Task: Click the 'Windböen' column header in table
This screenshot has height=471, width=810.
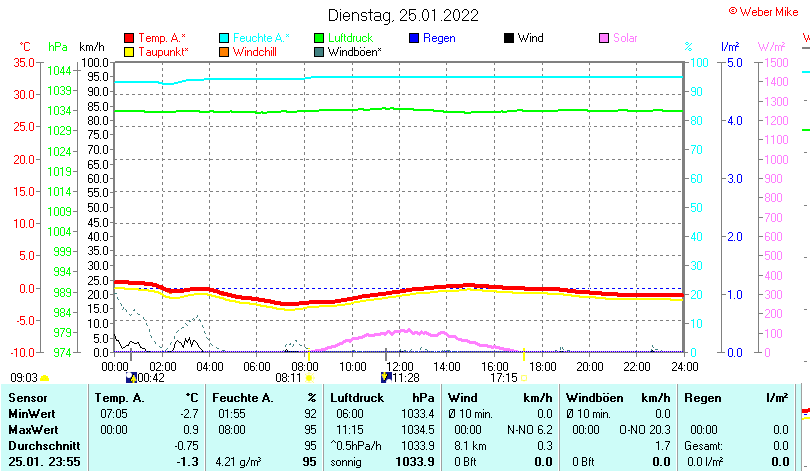Action: 595,398
